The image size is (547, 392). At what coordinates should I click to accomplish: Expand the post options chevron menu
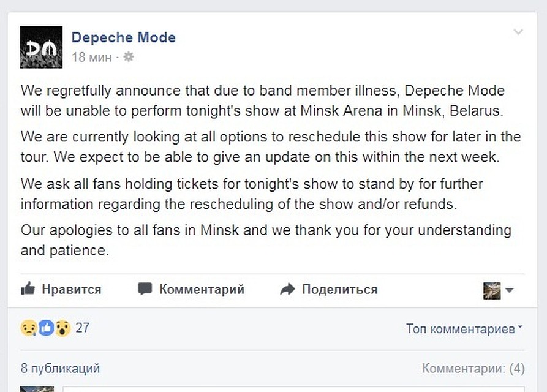[518, 32]
